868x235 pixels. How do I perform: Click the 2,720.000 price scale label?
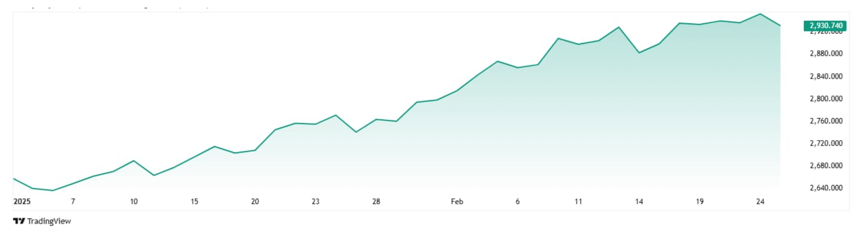click(x=826, y=143)
